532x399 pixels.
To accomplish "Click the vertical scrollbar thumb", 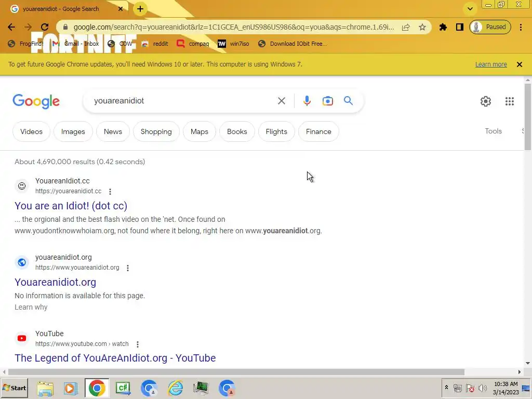I will (x=528, y=116).
